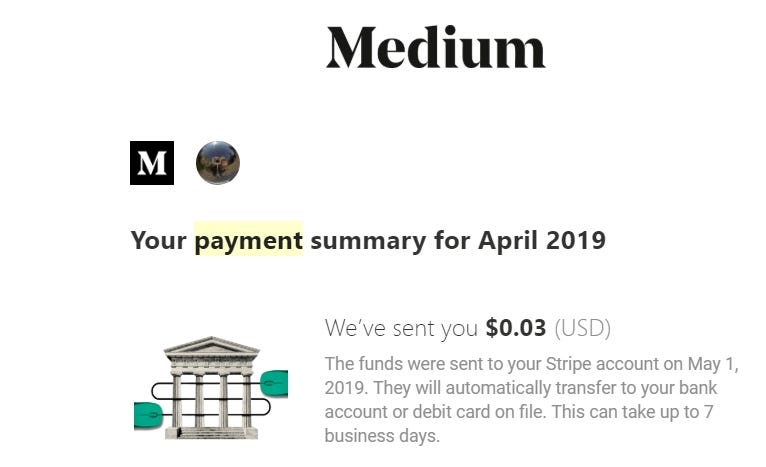
Task: Click the word "summary" in the heading
Action: click(368, 242)
